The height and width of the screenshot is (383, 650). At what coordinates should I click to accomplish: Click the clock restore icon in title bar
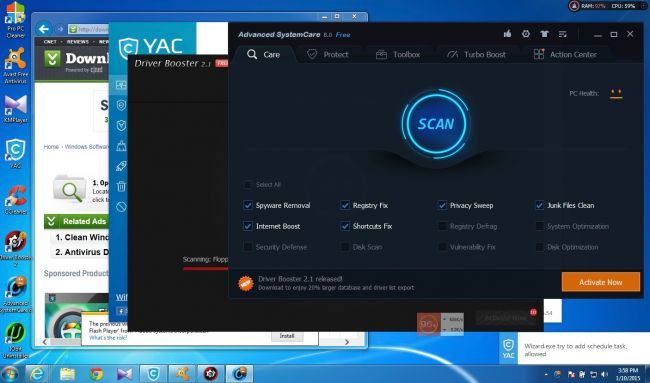[x=526, y=34]
